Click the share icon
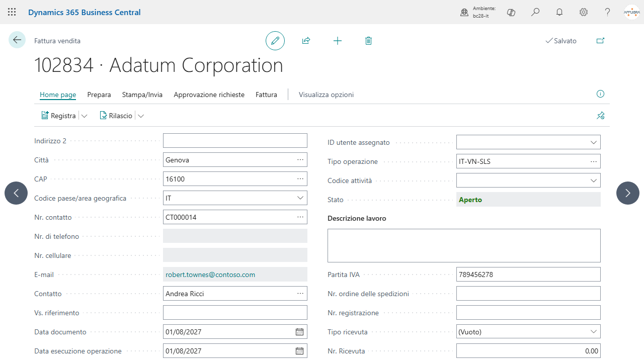This screenshot has width=644, height=362. (x=306, y=41)
